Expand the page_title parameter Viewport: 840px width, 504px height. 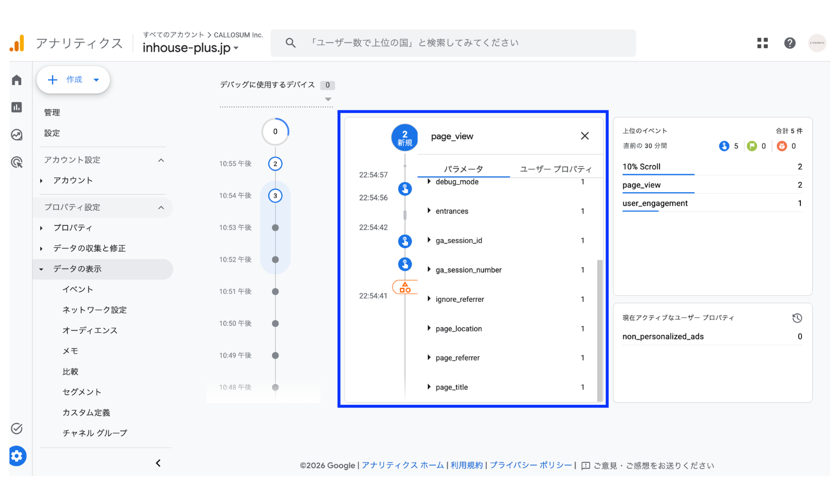tap(429, 387)
